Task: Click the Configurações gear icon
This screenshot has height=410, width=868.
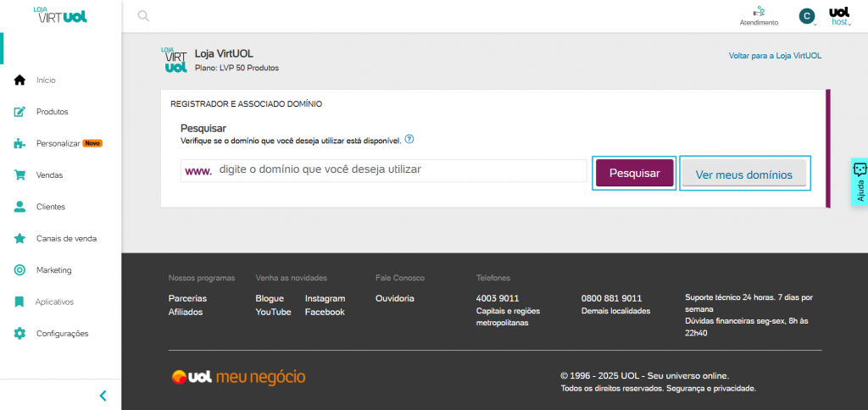Action: point(19,334)
